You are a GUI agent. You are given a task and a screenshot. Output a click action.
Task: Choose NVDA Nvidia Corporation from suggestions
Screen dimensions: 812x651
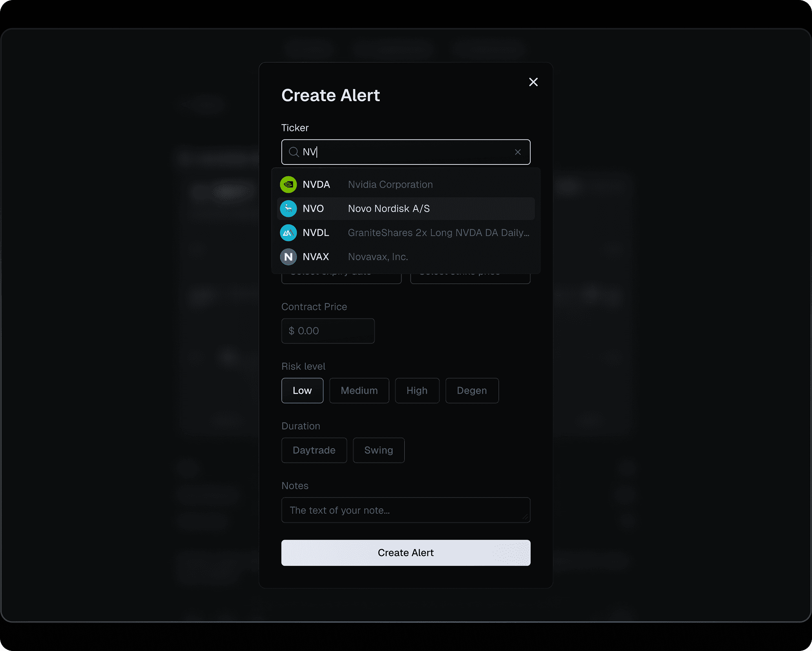click(390, 184)
